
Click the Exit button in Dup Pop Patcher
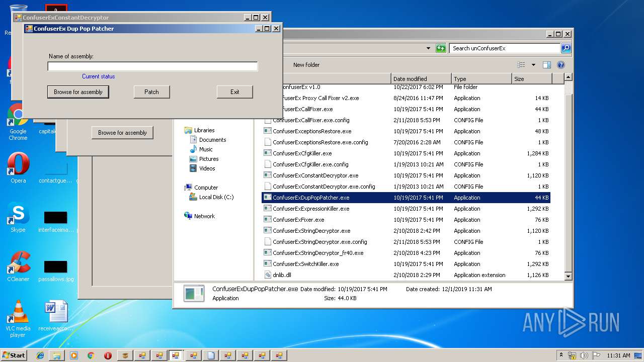(235, 92)
